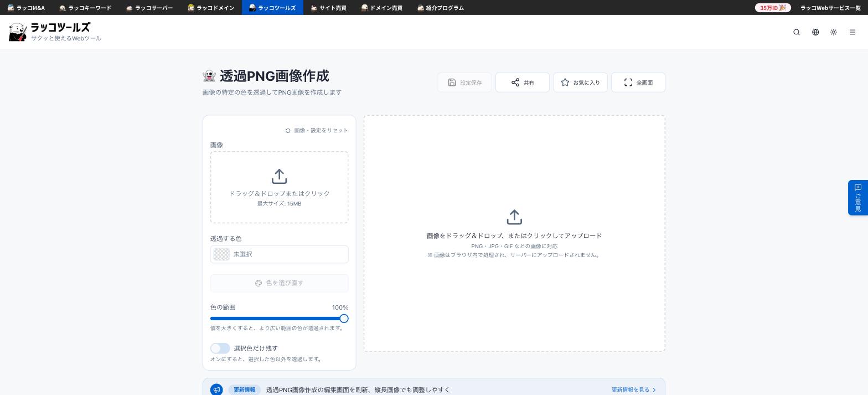The image size is (868, 395).
Task: Click the 100% value of 色の範囲
Action: tap(340, 307)
